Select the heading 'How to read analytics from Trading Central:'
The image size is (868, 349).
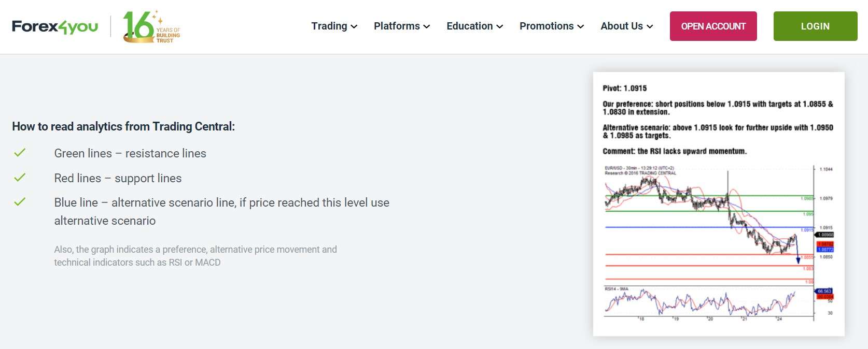coord(123,126)
